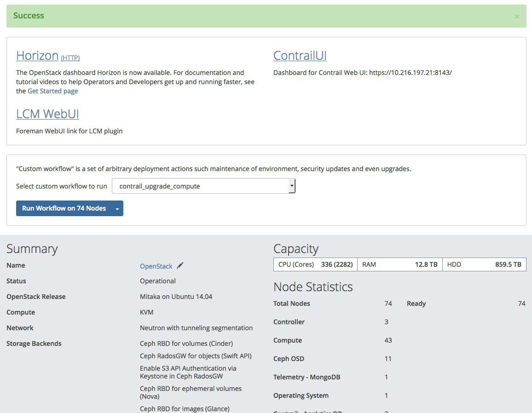Click Run Workflow on 74 Nodes
This screenshot has width=532, height=413.
(x=64, y=208)
